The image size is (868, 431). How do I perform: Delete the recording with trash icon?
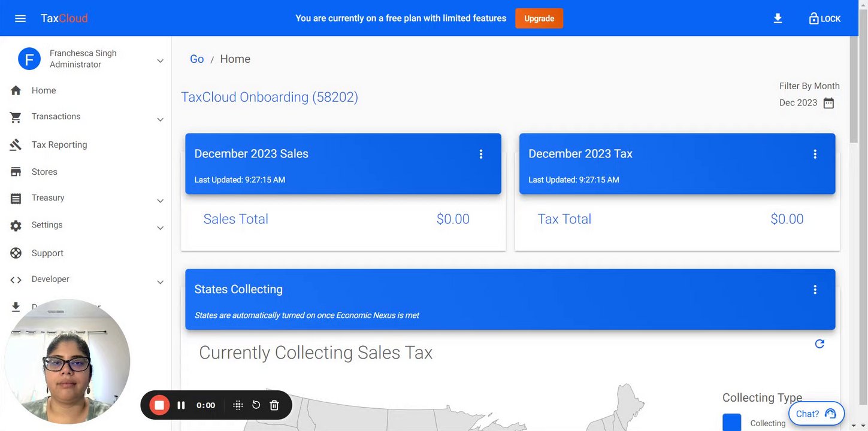tap(274, 405)
